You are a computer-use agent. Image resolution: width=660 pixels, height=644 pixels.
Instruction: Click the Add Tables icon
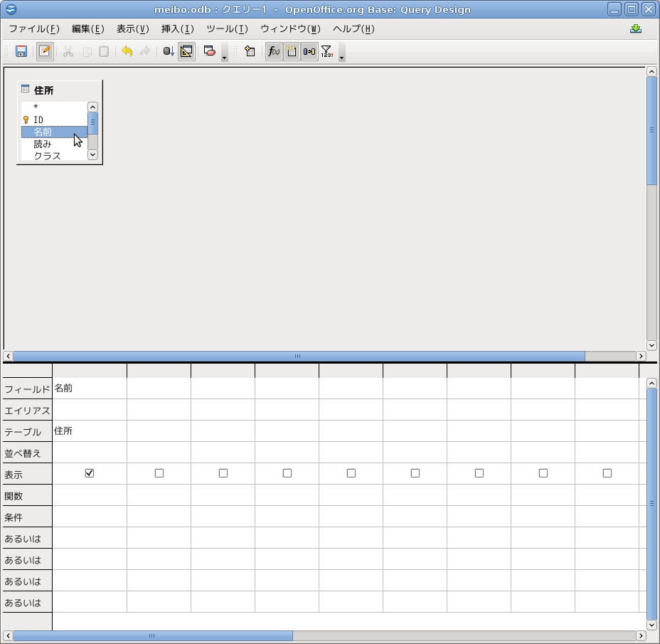point(250,51)
